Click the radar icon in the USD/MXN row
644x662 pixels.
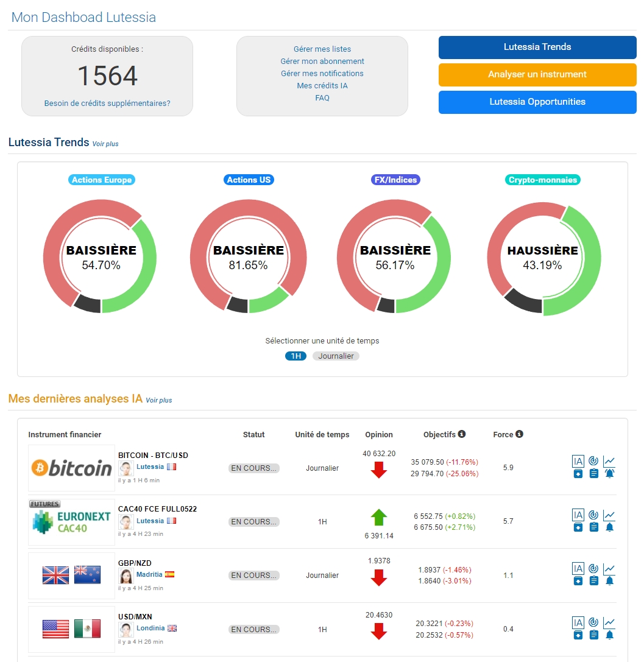point(593,622)
